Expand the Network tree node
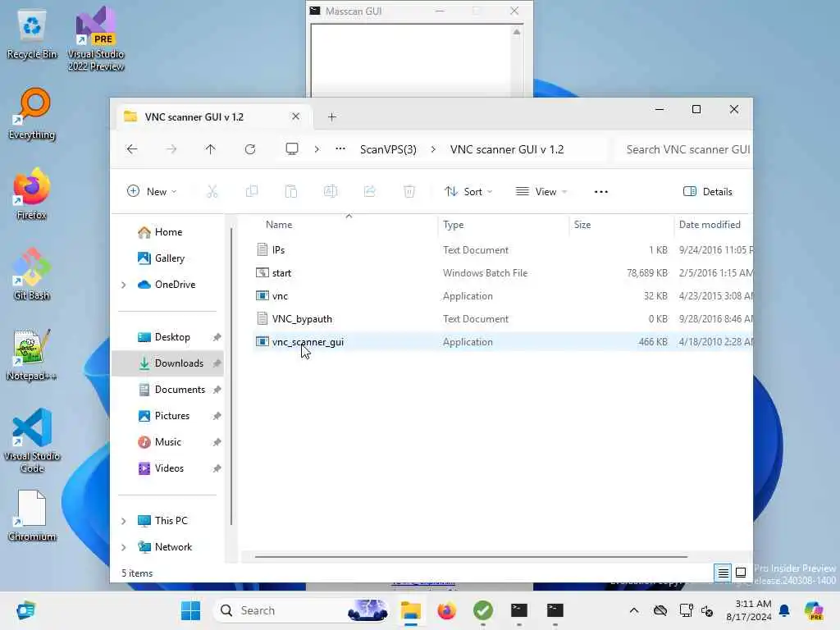Viewport: 840px width, 630px height. click(124, 547)
